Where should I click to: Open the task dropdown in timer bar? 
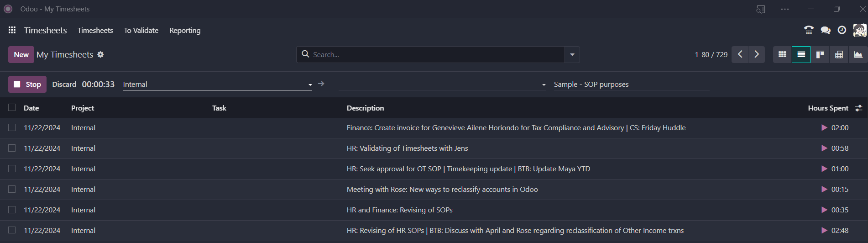[544, 85]
